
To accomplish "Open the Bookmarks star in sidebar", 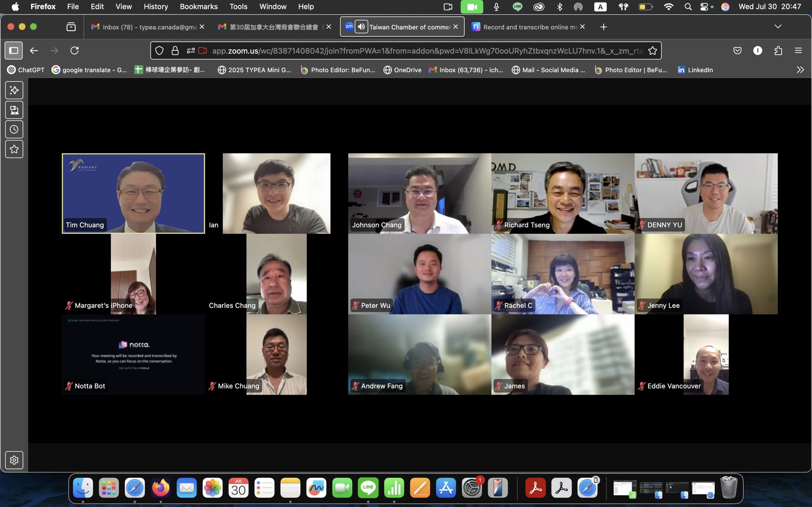I will 14,149.
